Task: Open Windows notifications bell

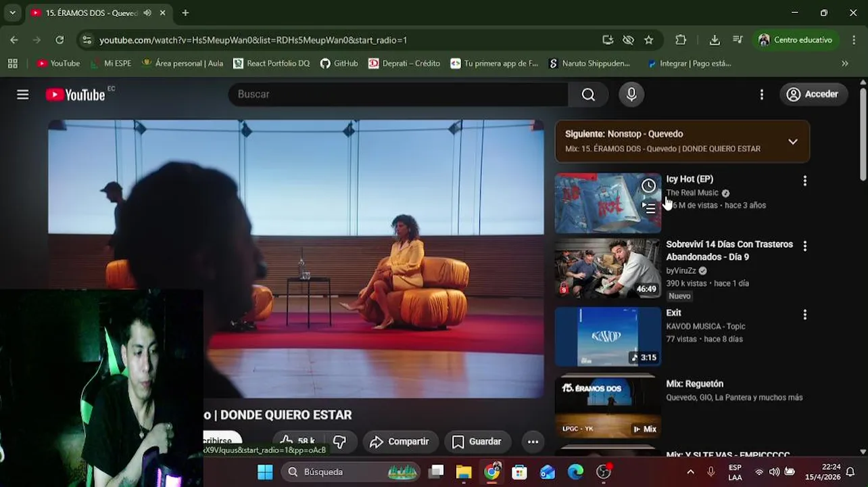Action: pos(850,472)
